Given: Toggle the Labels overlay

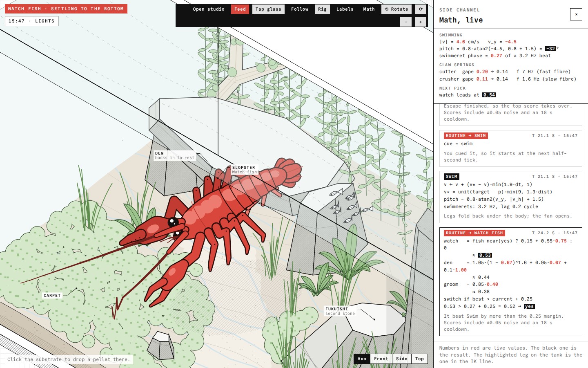Looking at the screenshot, I should [x=345, y=9].
